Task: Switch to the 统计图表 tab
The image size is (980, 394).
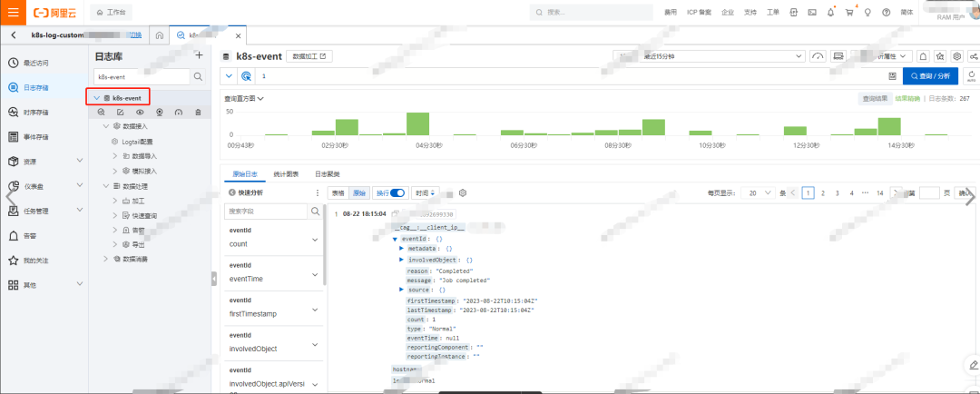Action: pyautogui.click(x=286, y=174)
